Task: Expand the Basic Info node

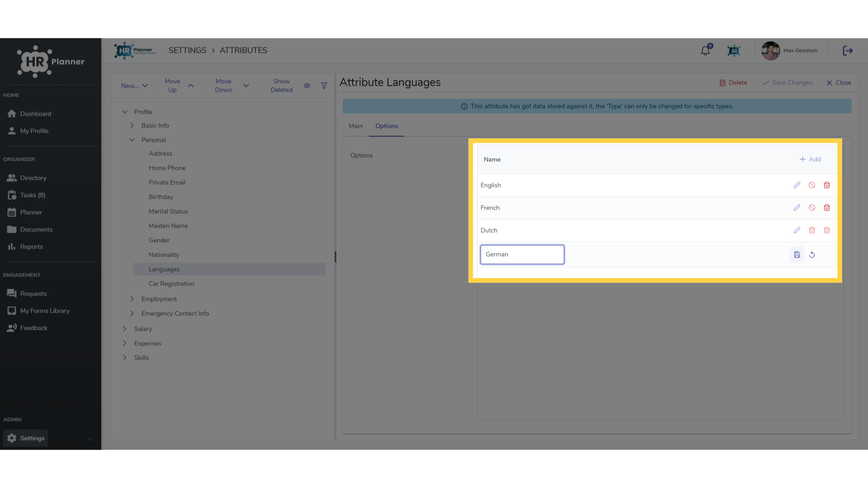Action: tap(132, 126)
